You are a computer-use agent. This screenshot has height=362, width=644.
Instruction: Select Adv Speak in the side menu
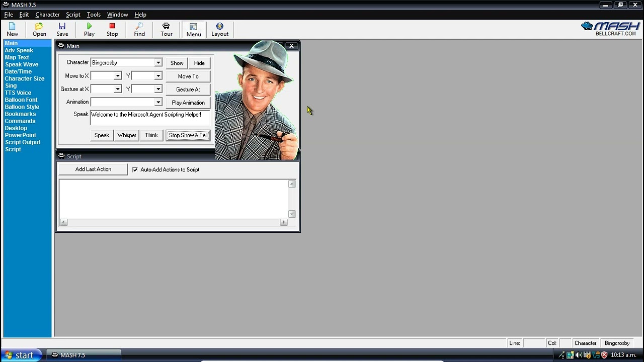(x=19, y=50)
